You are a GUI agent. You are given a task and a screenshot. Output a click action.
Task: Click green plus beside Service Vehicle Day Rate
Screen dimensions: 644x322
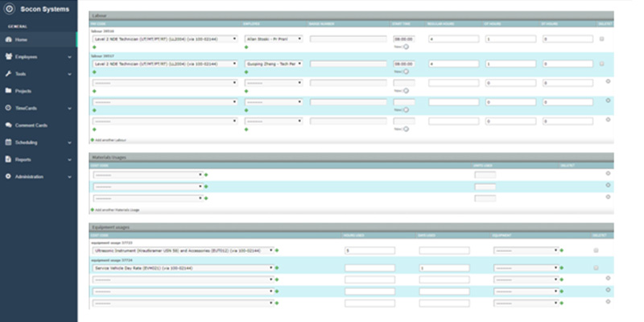[277, 268]
